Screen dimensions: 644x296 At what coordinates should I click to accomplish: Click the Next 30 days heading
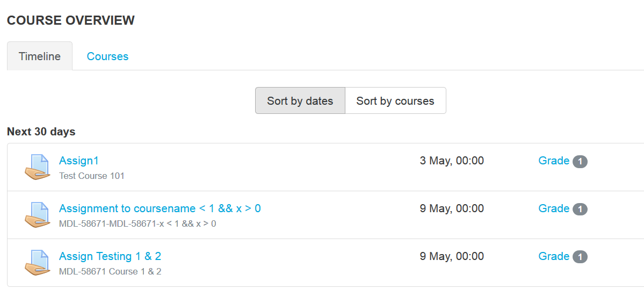click(41, 132)
